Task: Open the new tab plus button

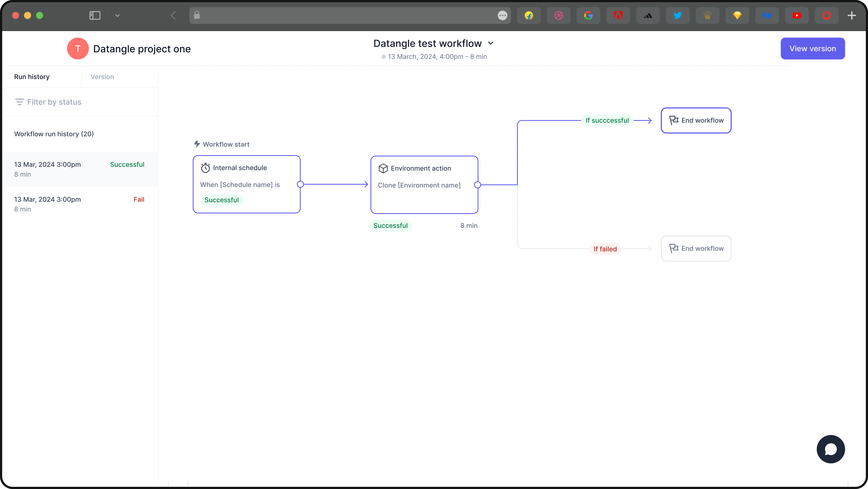Action: (852, 15)
